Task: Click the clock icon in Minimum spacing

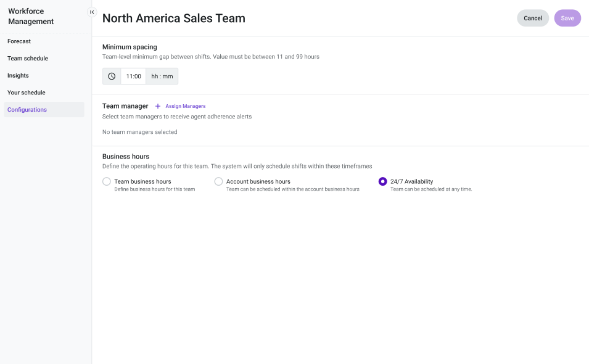Action: 112,77
